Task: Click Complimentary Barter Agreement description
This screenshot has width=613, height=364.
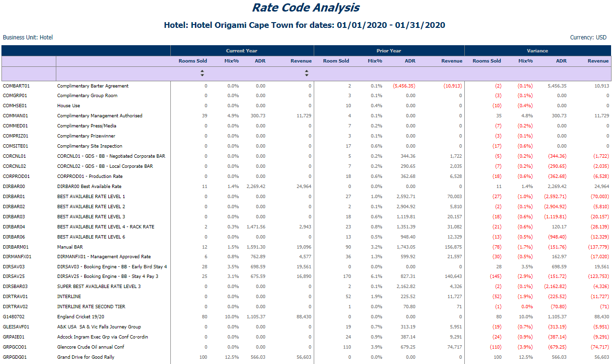Action: [93, 86]
